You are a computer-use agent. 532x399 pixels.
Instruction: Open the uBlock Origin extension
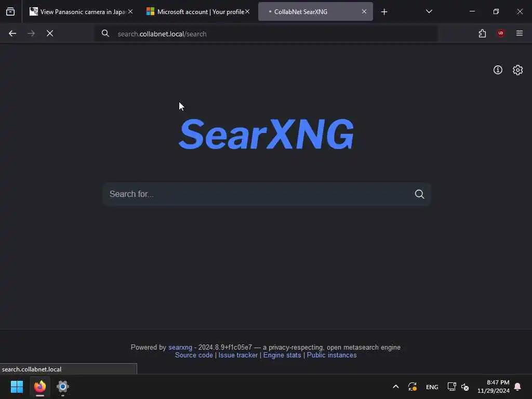pyautogui.click(x=501, y=33)
